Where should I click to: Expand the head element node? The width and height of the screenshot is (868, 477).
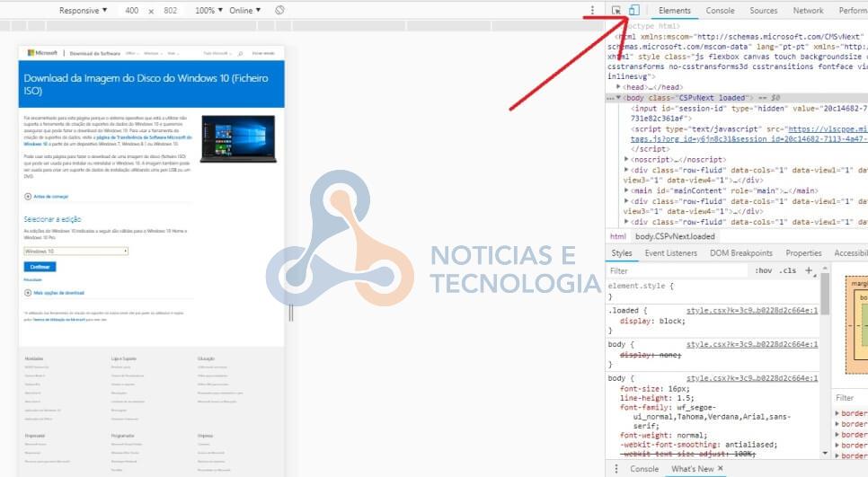618,87
